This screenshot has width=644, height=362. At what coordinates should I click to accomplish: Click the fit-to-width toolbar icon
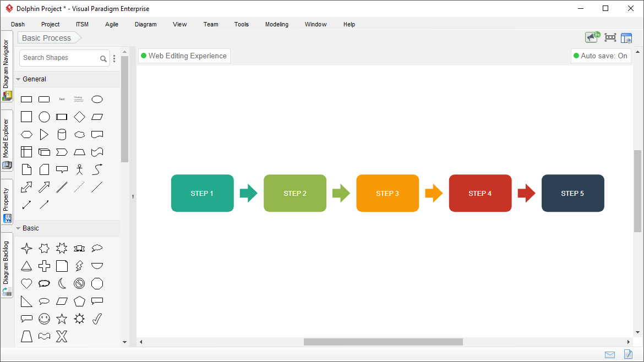coord(610,38)
